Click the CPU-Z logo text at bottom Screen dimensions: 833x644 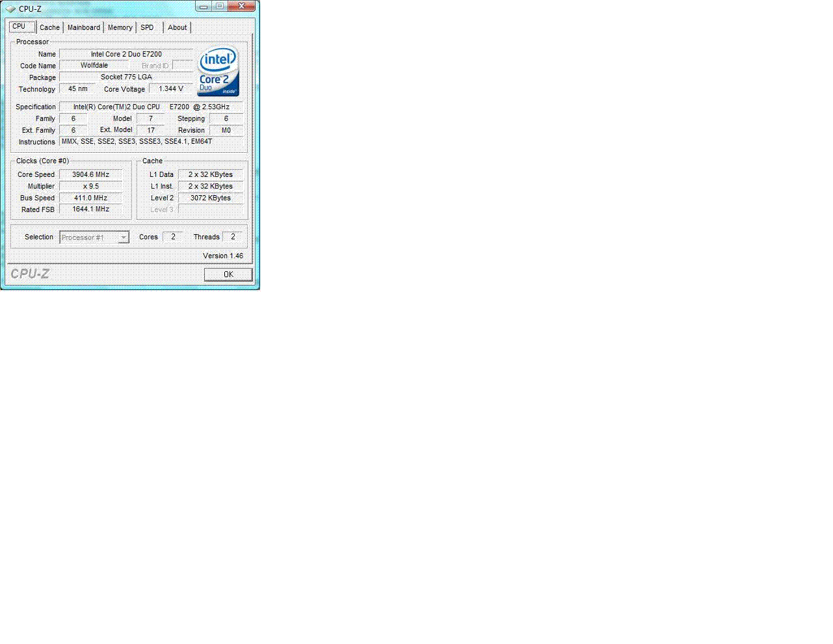point(29,274)
